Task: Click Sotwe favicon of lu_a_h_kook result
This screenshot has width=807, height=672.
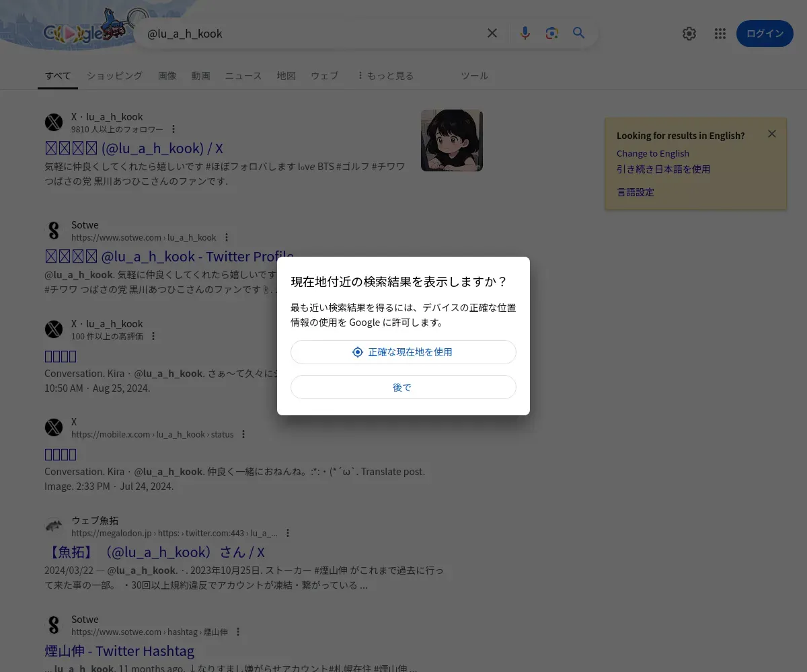Action: point(54,230)
